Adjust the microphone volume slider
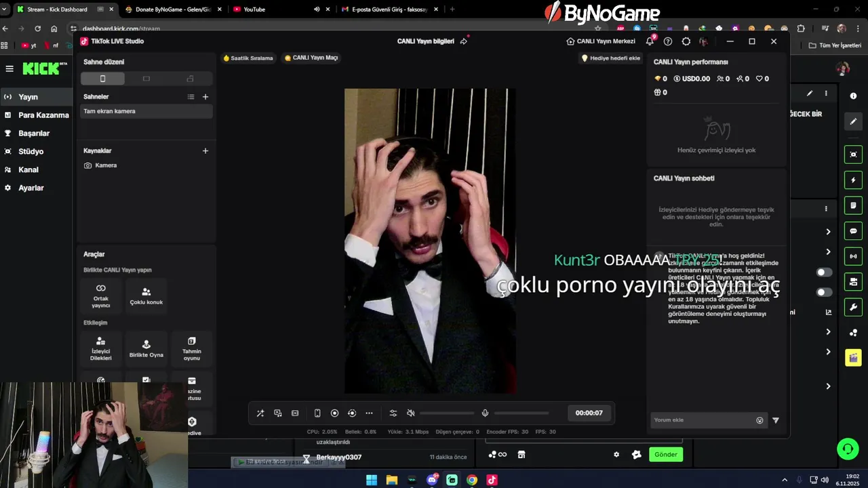This screenshot has height=488, width=868. click(521, 413)
